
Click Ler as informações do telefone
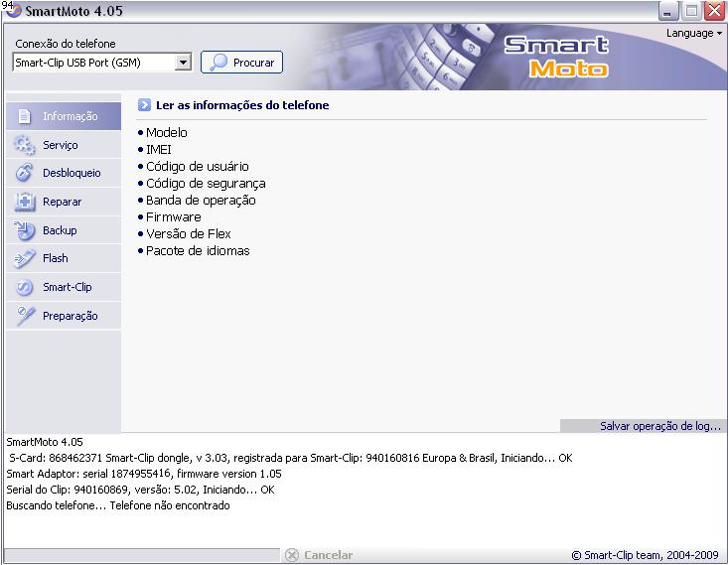242,105
